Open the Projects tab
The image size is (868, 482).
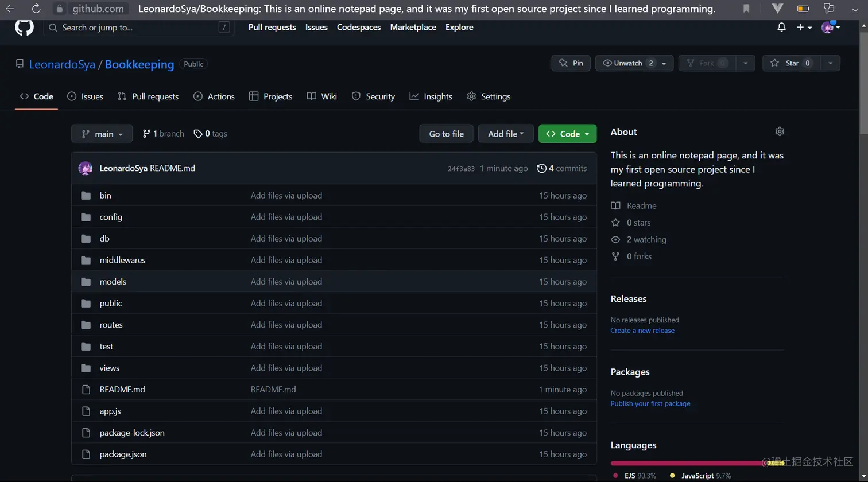pos(271,96)
